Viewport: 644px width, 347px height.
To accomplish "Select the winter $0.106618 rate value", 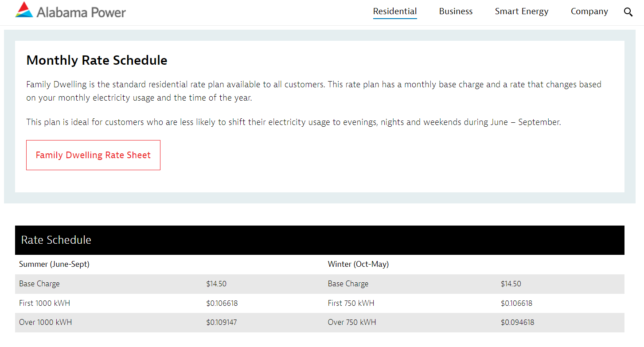I will (x=517, y=303).
